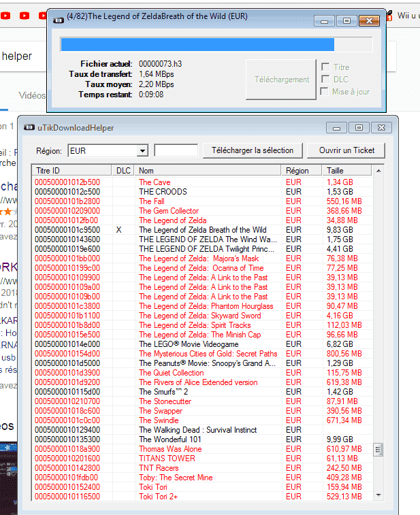Image resolution: width=420 pixels, height=515 pixels.
Task: Select The Legend of Zelda: The Minish Cap
Action: tap(202, 334)
